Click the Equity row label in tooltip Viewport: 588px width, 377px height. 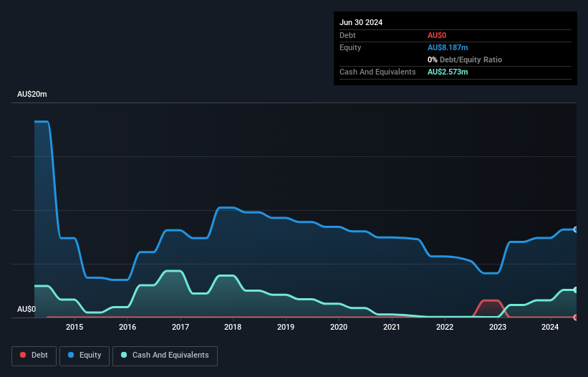[x=350, y=47]
